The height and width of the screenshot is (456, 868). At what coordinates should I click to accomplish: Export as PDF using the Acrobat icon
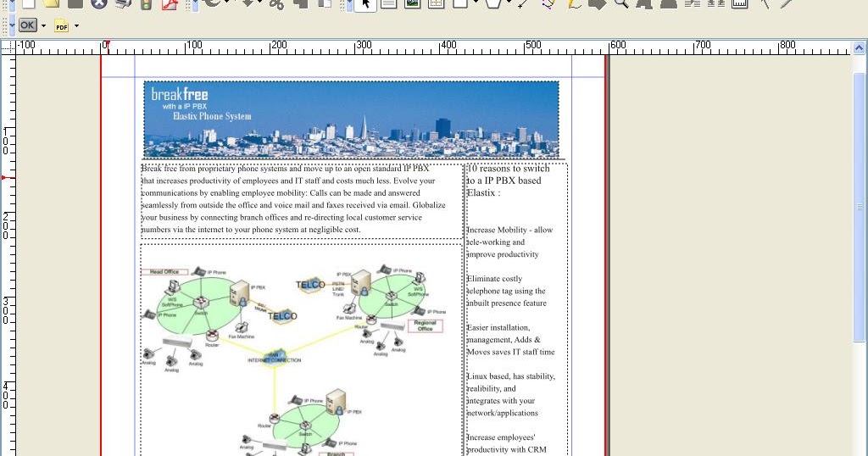click(x=170, y=3)
